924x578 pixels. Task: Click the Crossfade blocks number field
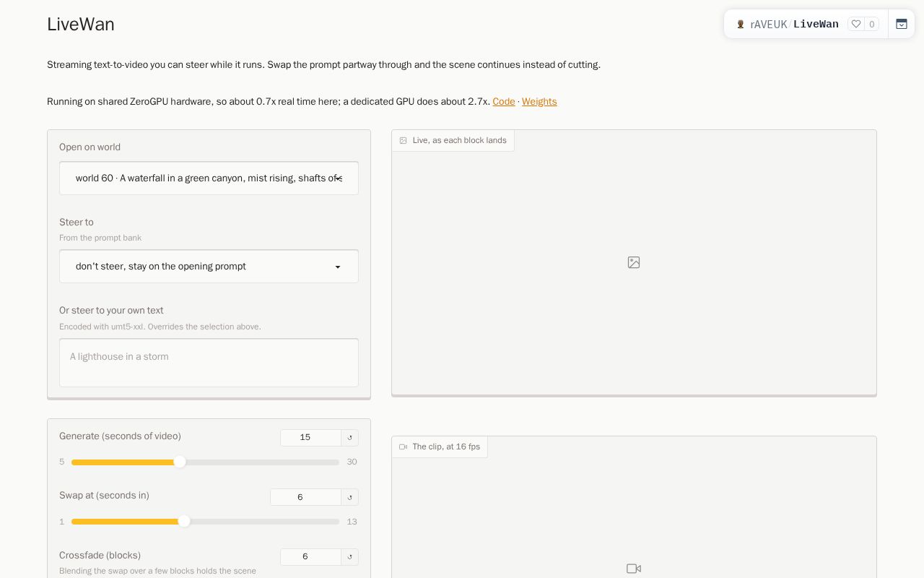pyautogui.click(x=310, y=556)
